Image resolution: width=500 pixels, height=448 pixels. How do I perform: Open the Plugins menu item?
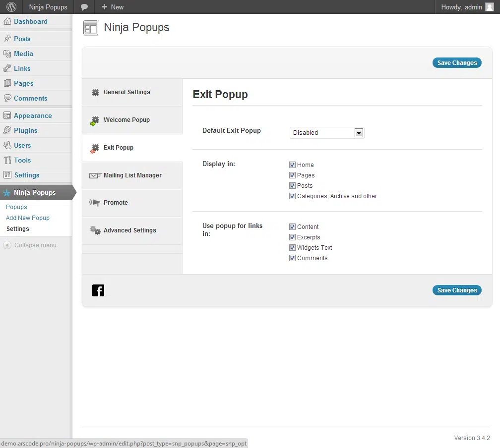click(x=36, y=130)
